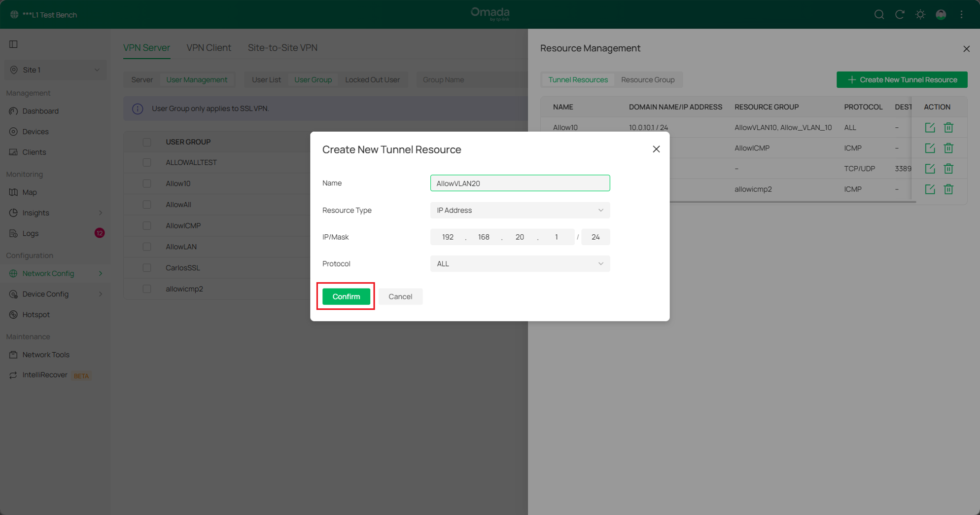Open the Resource Type dropdown

click(520, 210)
